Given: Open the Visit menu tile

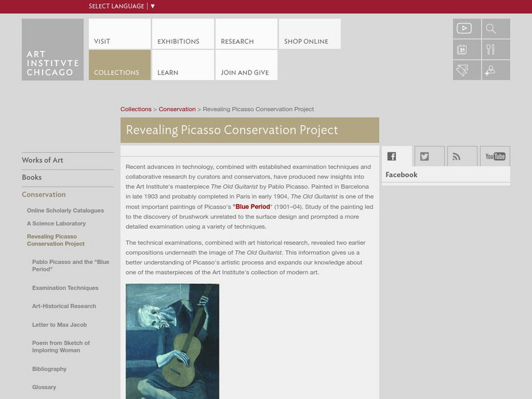Looking at the screenshot, I should (x=120, y=34).
